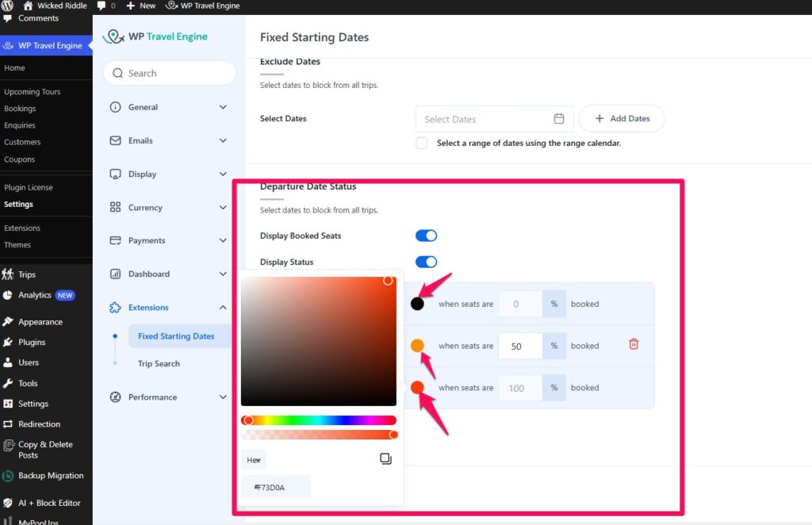Expand the Currency settings section

click(223, 207)
